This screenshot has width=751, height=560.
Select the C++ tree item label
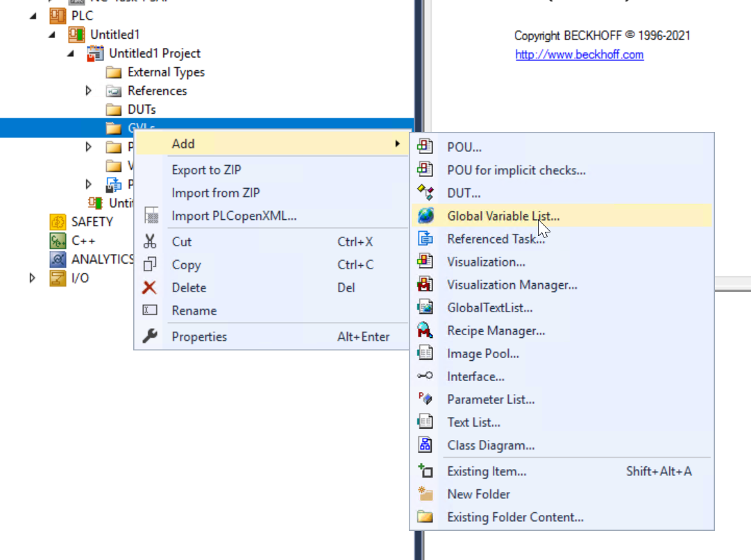pyautogui.click(x=83, y=241)
